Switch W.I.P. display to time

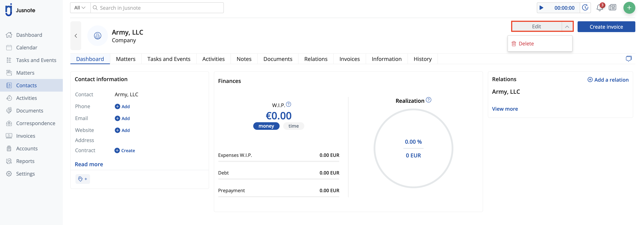pyautogui.click(x=293, y=126)
